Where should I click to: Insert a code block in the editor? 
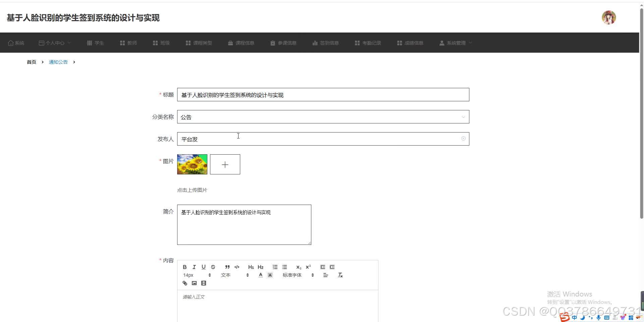pos(237,267)
